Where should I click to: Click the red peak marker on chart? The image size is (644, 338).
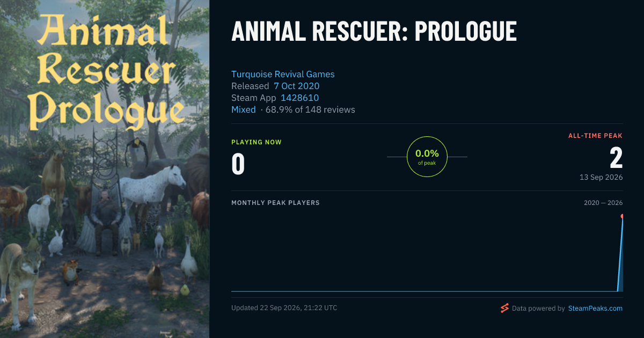[623, 216]
